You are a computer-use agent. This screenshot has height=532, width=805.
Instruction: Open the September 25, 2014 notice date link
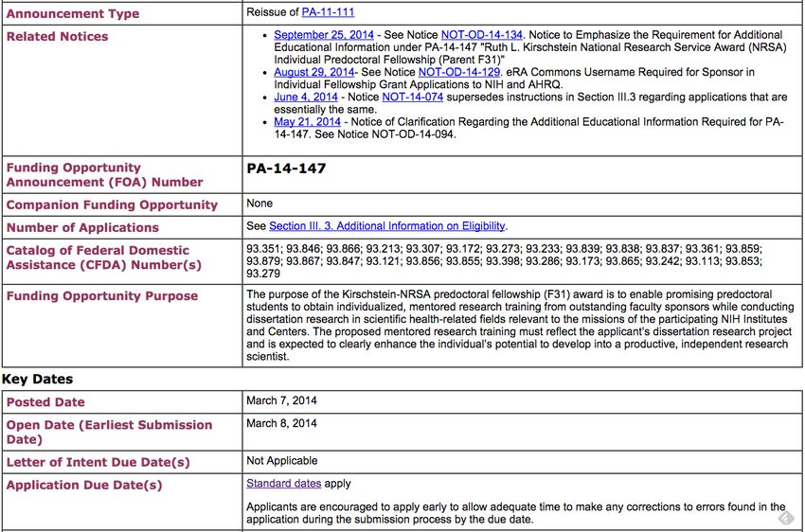(x=324, y=34)
